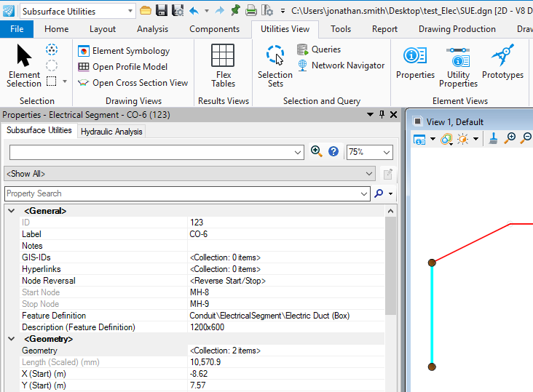Open Prototypes from Element Views

click(502, 65)
